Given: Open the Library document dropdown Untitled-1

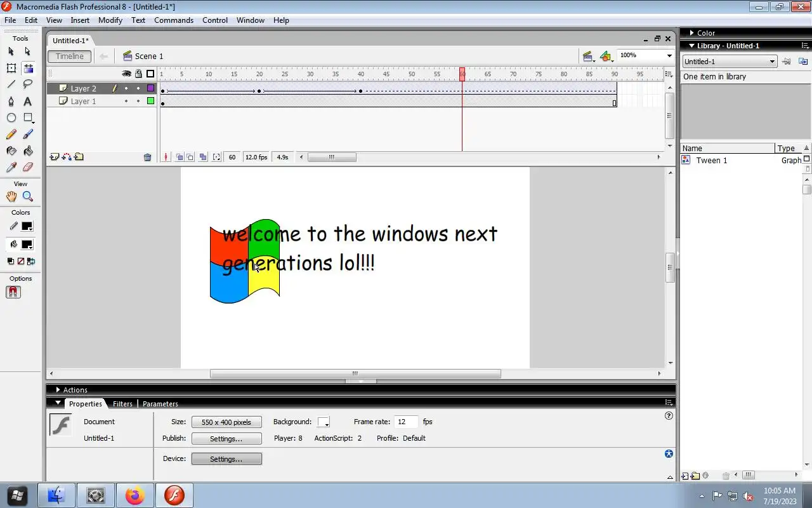Looking at the screenshot, I should tap(730, 62).
